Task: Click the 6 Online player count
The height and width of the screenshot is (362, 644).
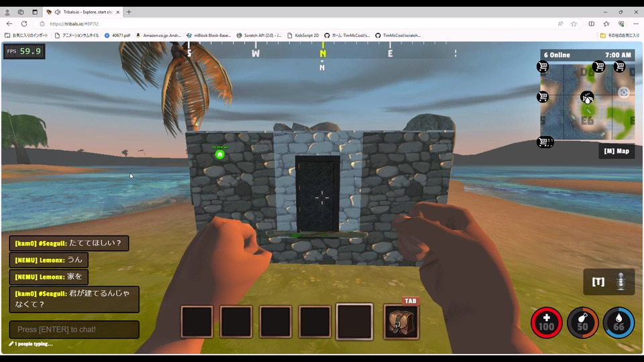Action: [x=557, y=55]
